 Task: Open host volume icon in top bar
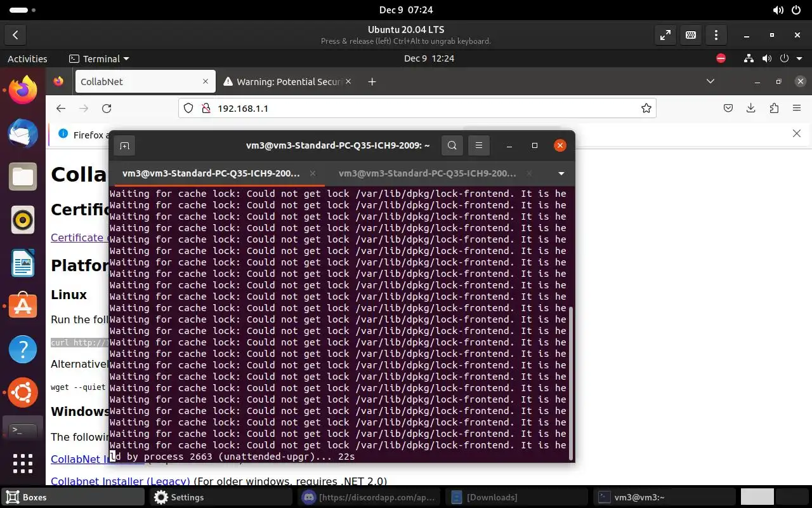point(778,10)
